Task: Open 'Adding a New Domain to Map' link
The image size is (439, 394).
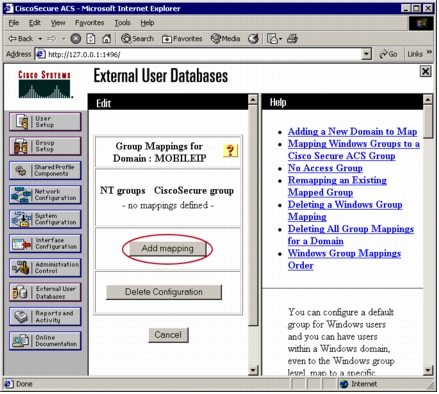Action: click(352, 131)
